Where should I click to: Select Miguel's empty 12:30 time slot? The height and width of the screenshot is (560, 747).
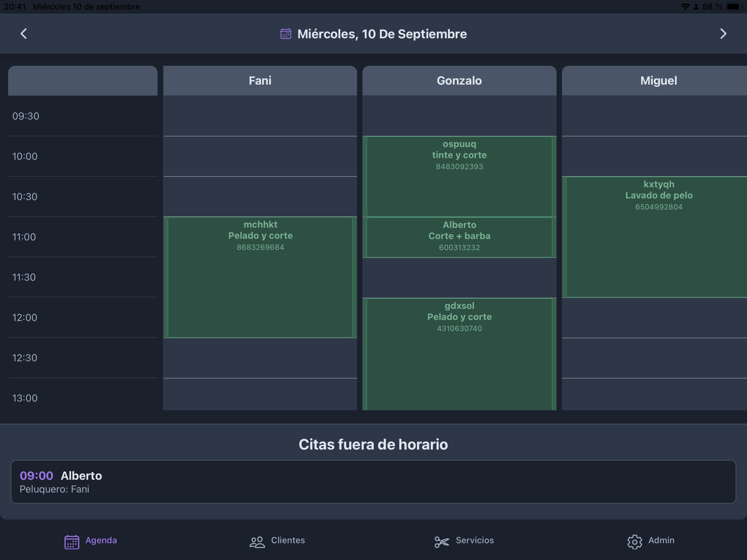coord(655,358)
